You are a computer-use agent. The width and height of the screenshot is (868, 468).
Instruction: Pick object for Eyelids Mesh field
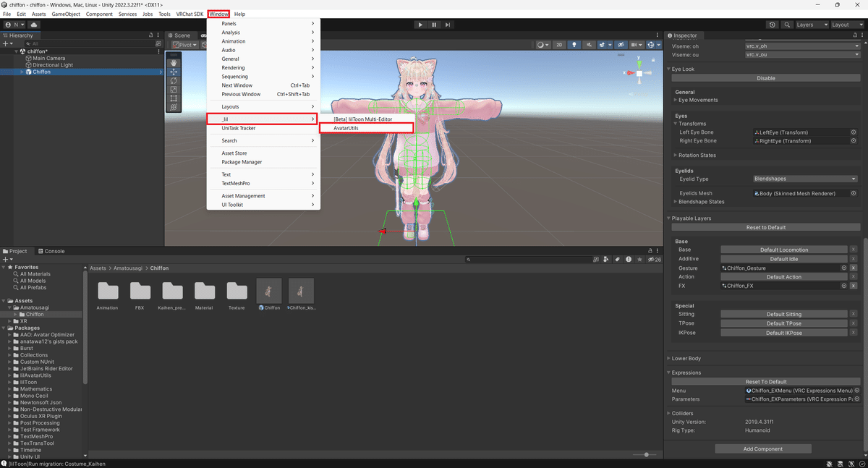click(854, 193)
